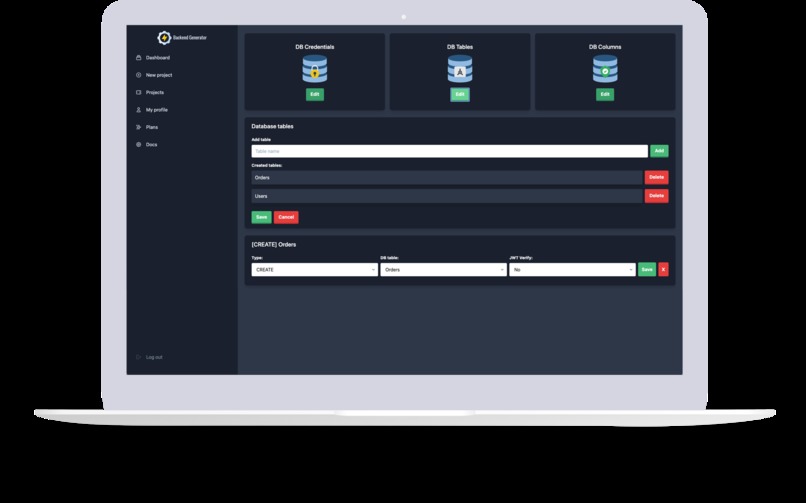Select the Orders row in created tables

[x=447, y=177]
